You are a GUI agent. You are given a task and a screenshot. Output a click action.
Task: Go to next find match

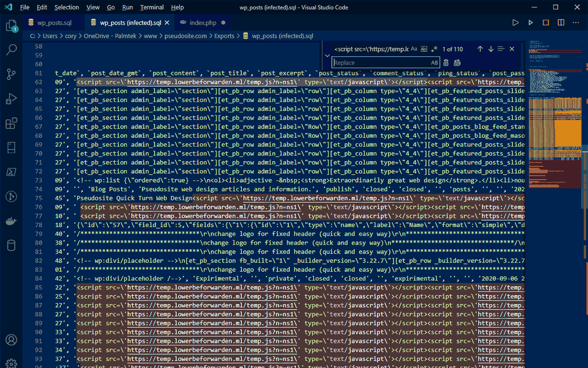[490, 49]
